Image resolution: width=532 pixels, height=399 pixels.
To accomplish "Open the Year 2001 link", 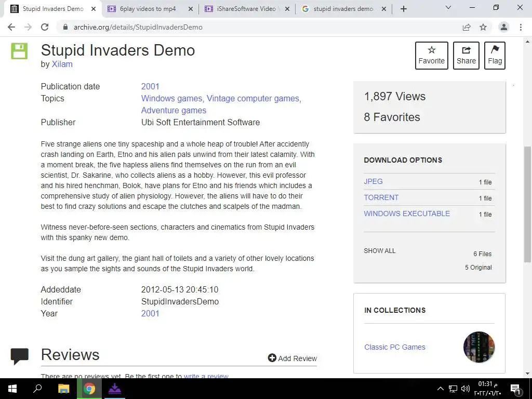I will [x=150, y=313].
